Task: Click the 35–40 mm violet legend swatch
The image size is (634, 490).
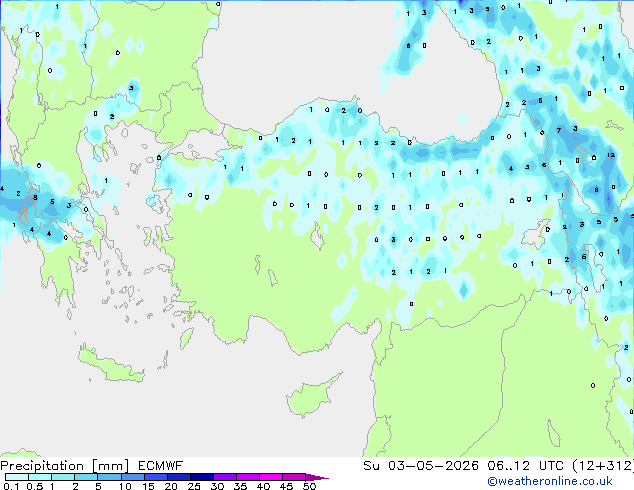Action: 248,477
